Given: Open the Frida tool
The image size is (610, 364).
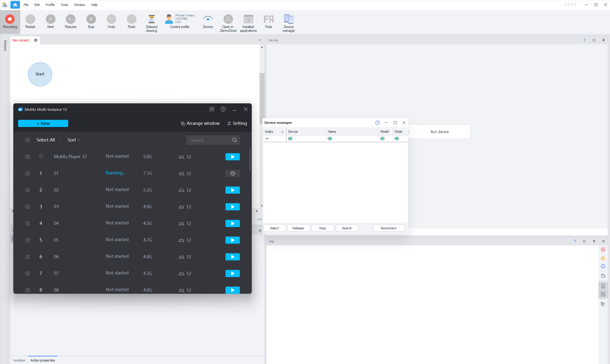Looking at the screenshot, I should coord(268,19).
